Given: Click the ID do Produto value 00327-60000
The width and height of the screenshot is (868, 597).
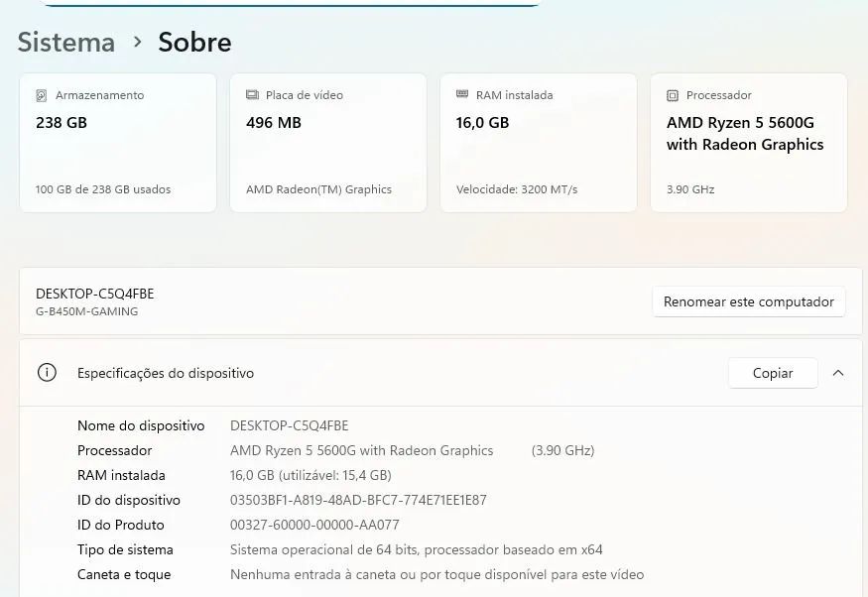Looking at the screenshot, I should coord(314,525).
